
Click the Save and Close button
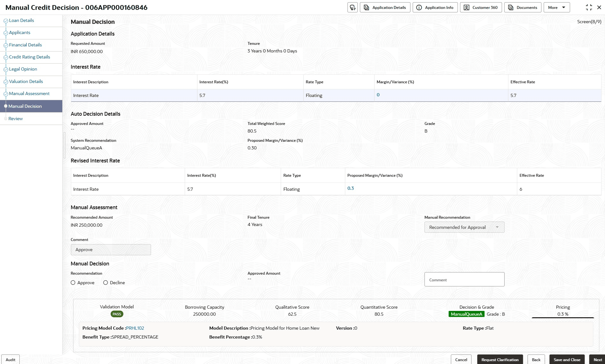[567, 360]
